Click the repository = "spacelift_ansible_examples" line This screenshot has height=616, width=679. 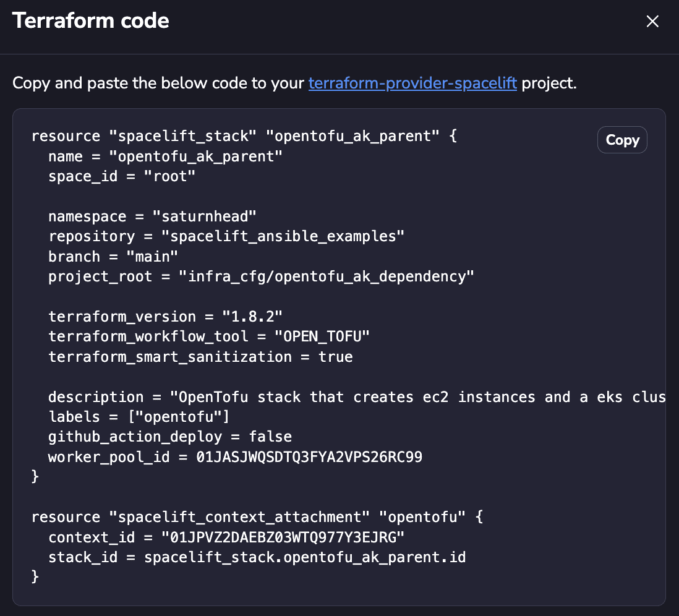226,236
